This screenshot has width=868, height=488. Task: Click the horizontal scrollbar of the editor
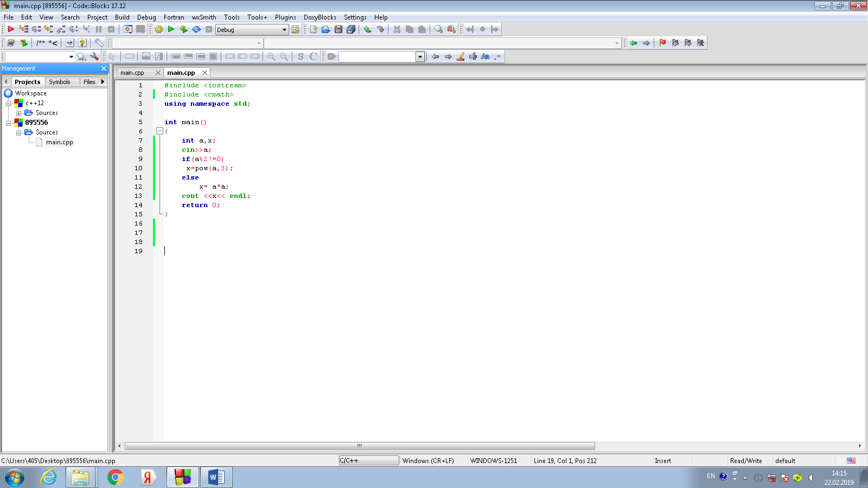coord(360,446)
